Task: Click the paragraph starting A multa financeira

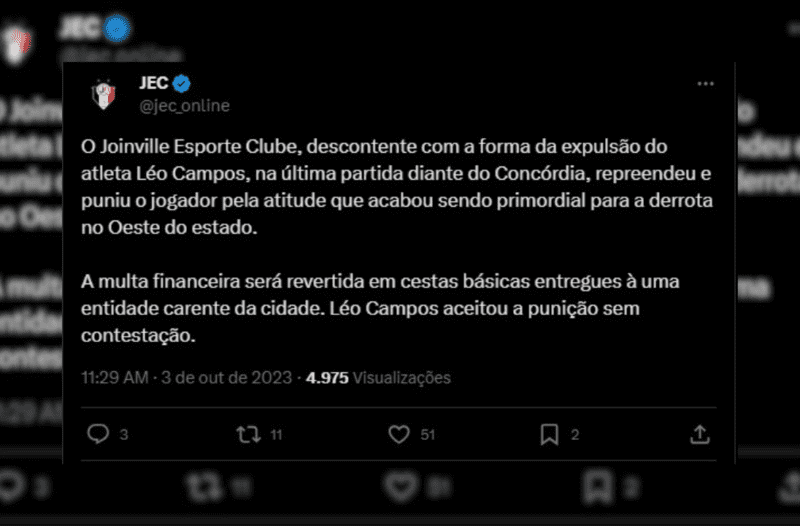Action: pyautogui.click(x=380, y=308)
